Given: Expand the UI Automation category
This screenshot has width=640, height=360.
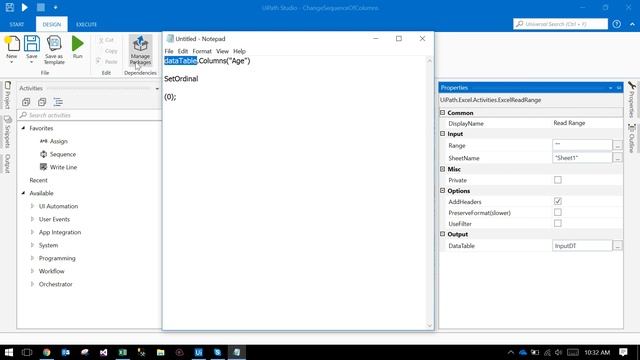Looking at the screenshot, I should (x=32, y=206).
